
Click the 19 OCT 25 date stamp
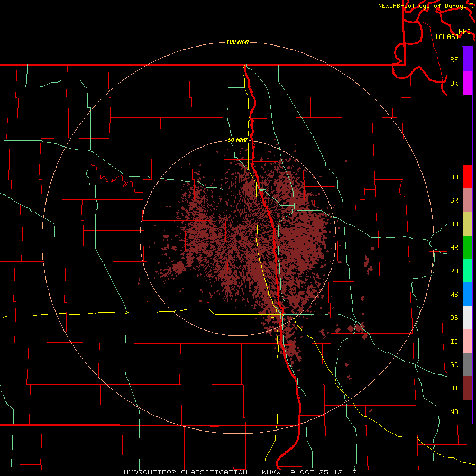pyautogui.click(x=308, y=472)
